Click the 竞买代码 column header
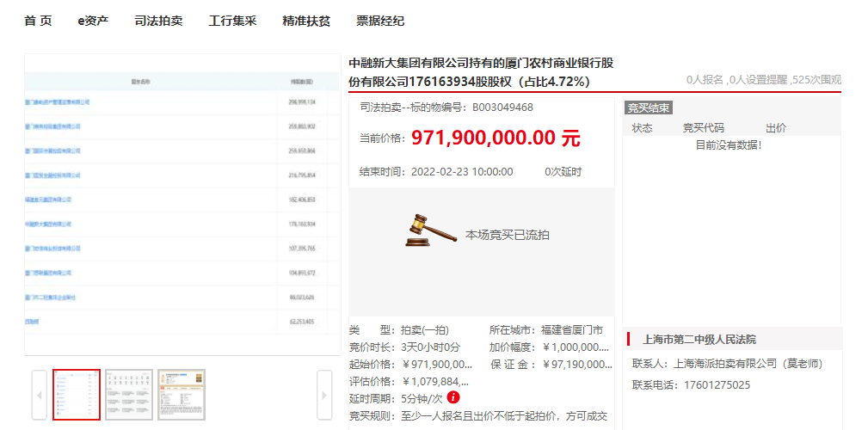This screenshot has height=430, width=868. [703, 128]
